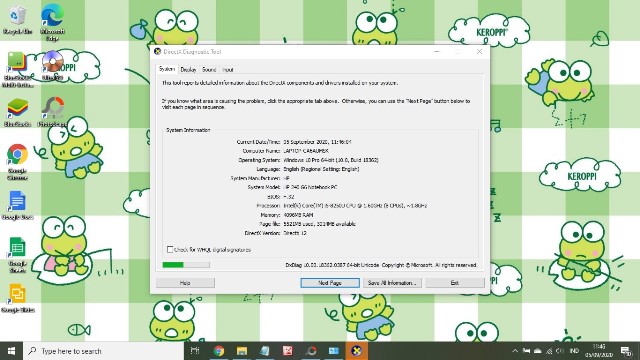This screenshot has width=640, height=360.
Task: Open the Google Sheets desktop shortcut
Action: click(17, 255)
